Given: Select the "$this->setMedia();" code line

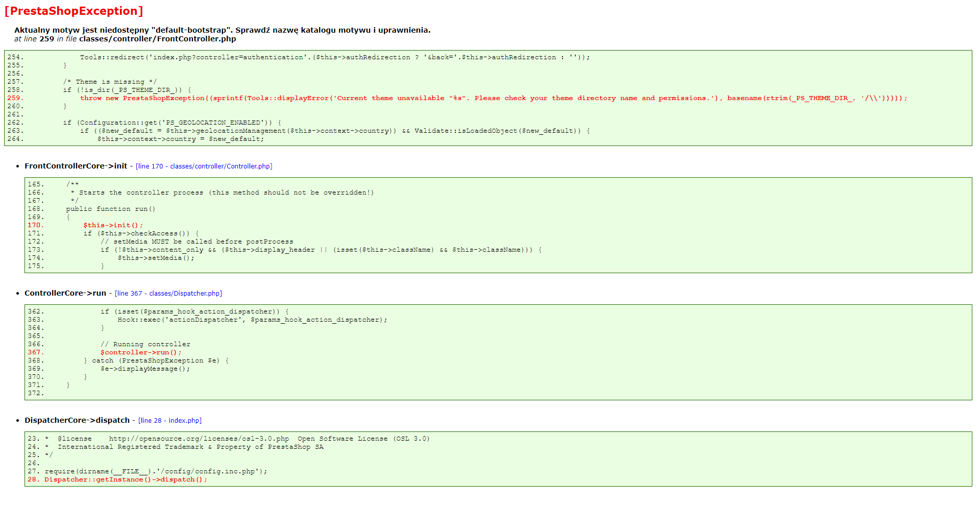Looking at the screenshot, I should 156,258.
